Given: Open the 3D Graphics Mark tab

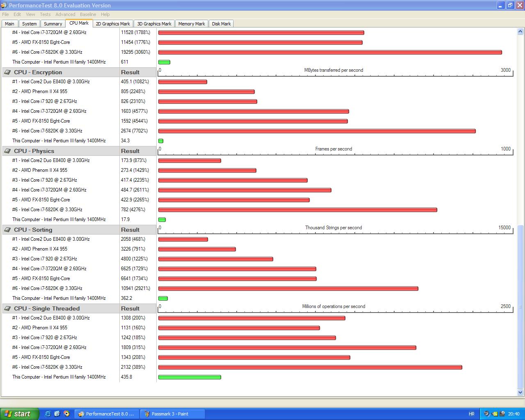Looking at the screenshot, I should point(154,24).
